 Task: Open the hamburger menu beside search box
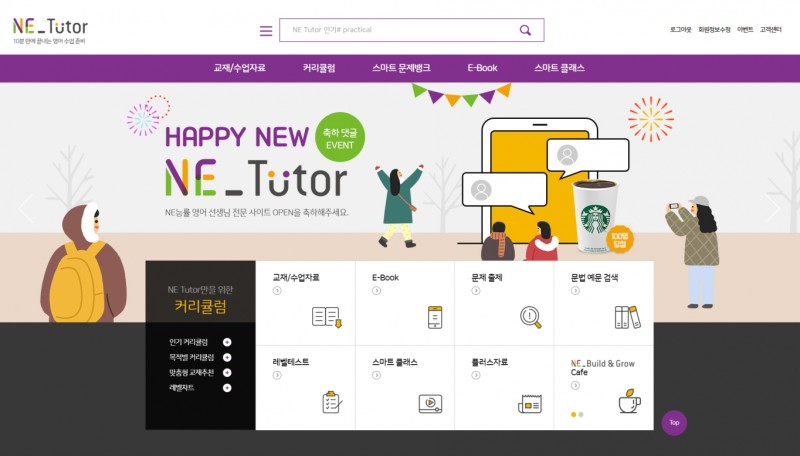click(x=266, y=31)
